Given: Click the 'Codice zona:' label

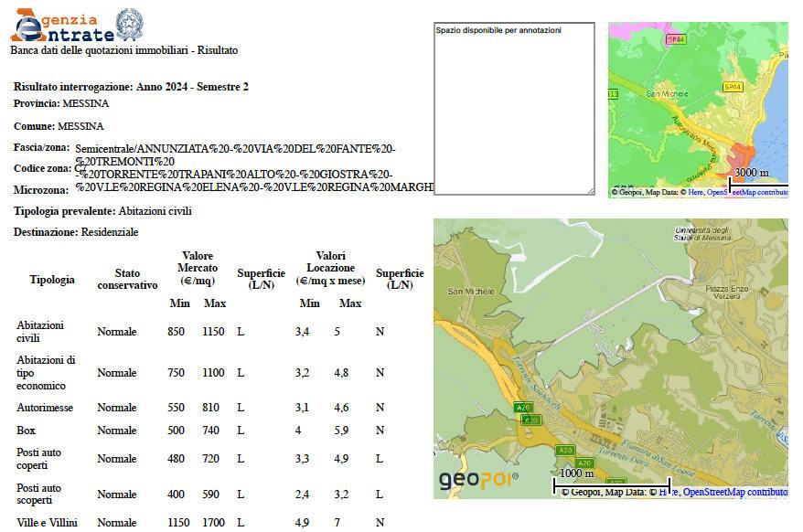Looking at the screenshot, I should (42, 168).
